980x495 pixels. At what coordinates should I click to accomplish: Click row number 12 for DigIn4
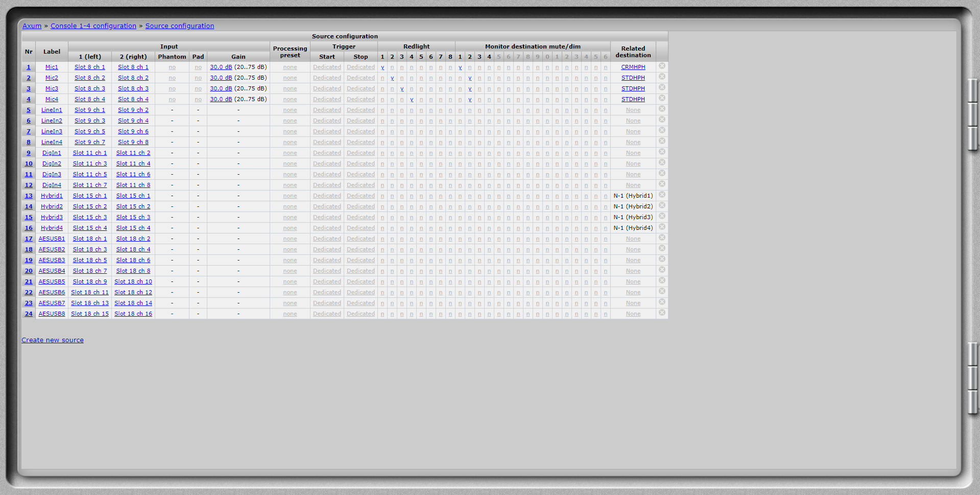(29, 185)
